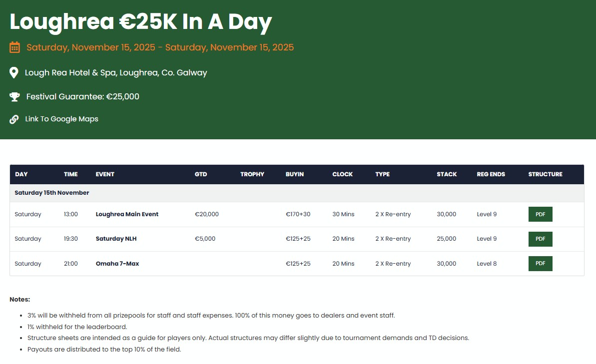Select the Saturday NLH event name
This screenshot has width=596, height=364.
(116, 239)
